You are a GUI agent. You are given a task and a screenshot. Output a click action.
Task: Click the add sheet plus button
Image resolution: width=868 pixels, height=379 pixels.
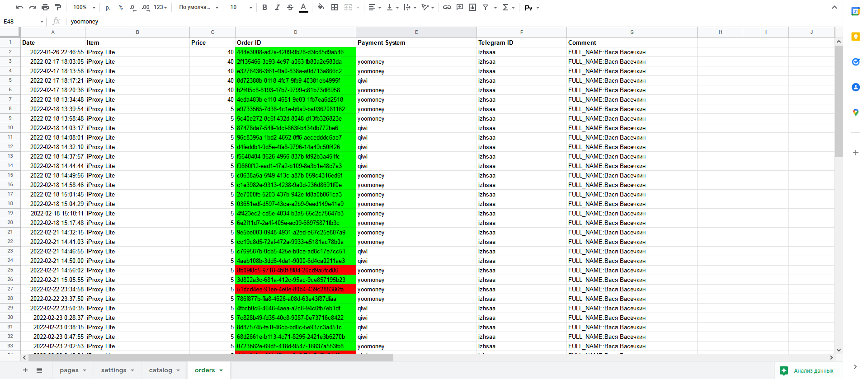pos(25,370)
